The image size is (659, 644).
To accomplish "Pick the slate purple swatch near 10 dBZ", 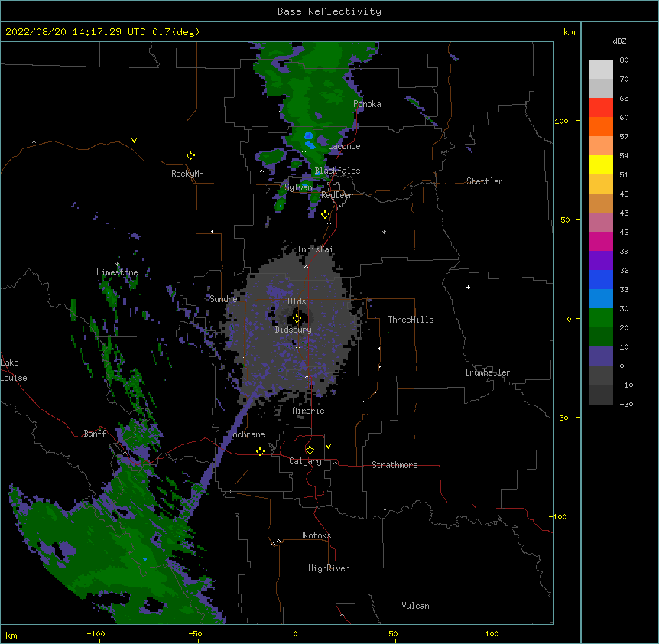I will pyautogui.click(x=601, y=356).
